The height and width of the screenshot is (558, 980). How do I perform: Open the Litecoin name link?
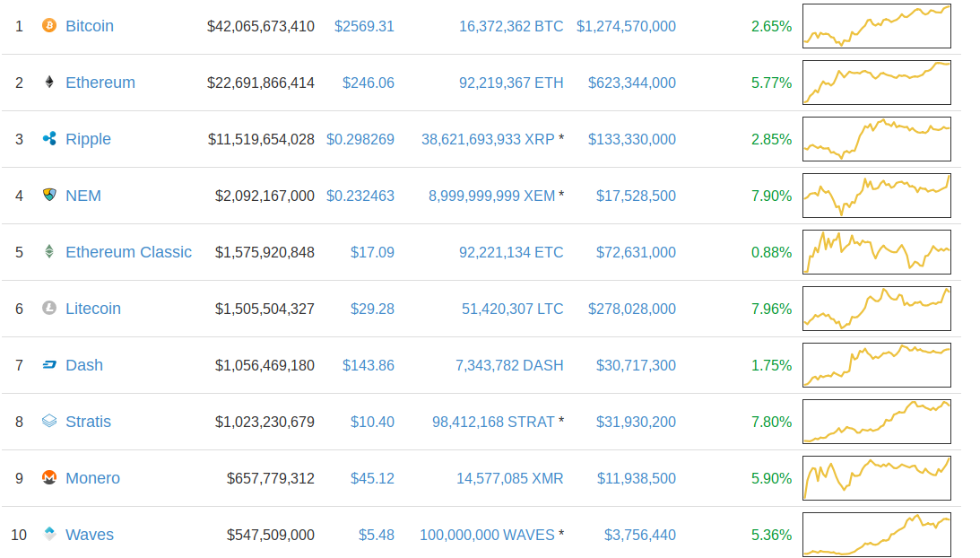(93, 309)
